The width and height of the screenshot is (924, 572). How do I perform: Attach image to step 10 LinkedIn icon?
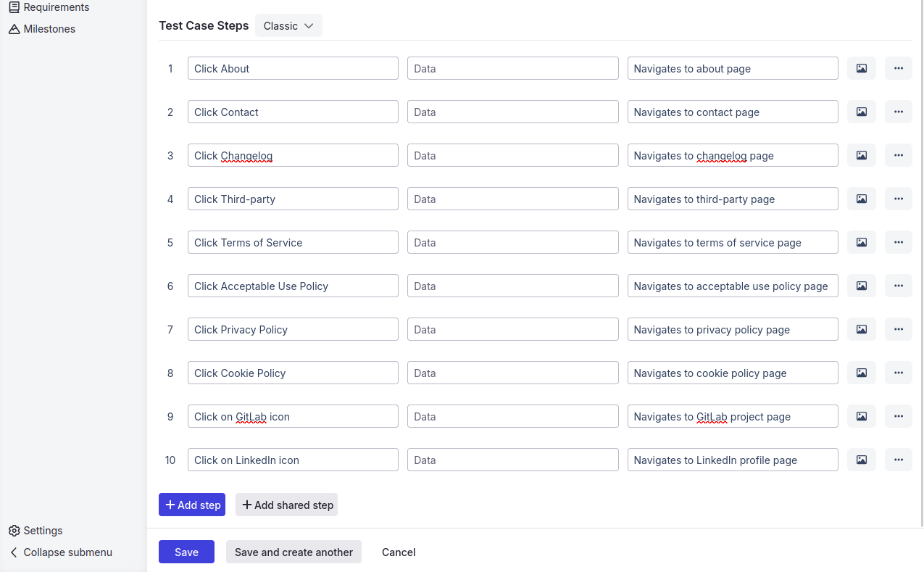pos(862,460)
